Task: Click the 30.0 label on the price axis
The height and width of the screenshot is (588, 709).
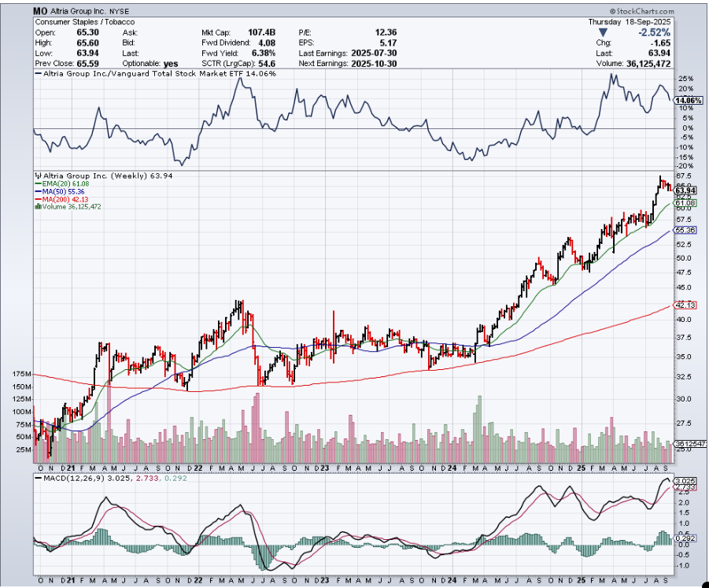Action: click(x=684, y=399)
